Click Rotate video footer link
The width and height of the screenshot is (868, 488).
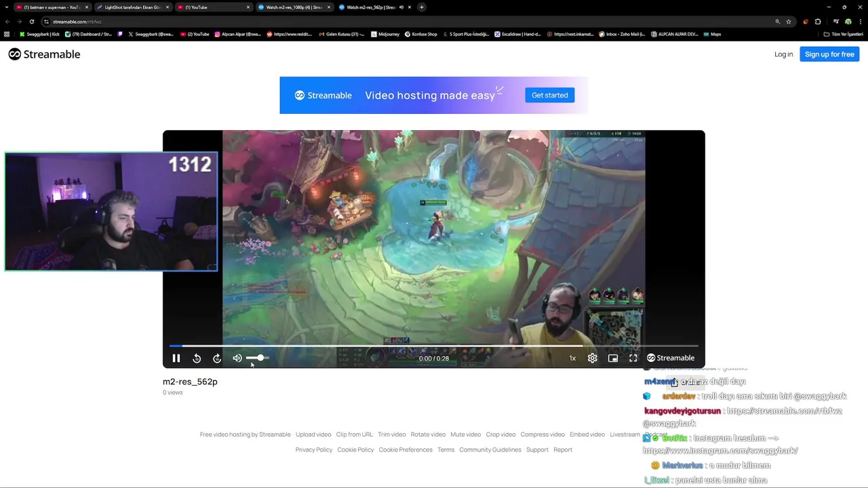point(428,434)
